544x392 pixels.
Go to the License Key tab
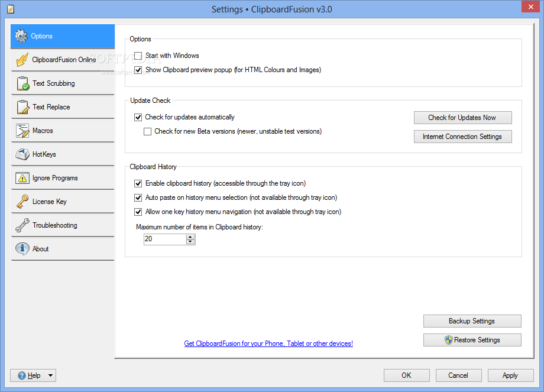(63, 202)
